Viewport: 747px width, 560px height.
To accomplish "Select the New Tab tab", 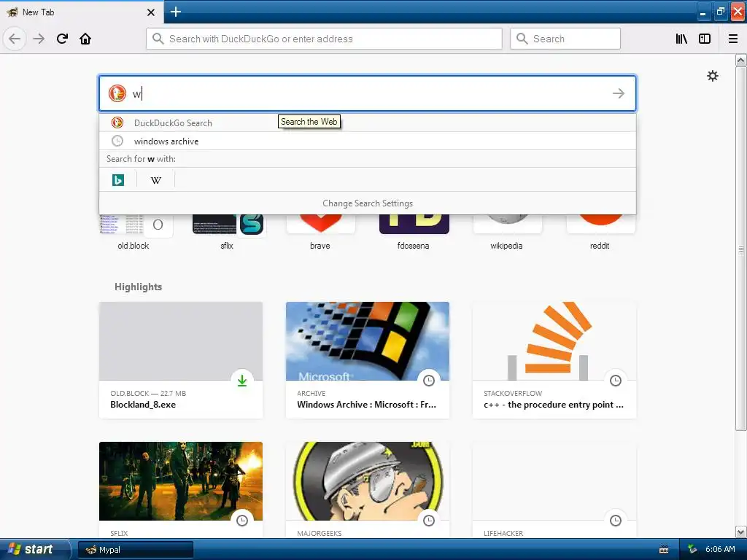I will pyautogui.click(x=81, y=12).
